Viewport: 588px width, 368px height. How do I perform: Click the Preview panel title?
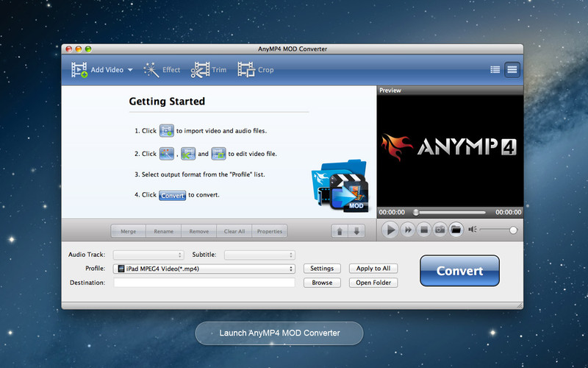[390, 91]
